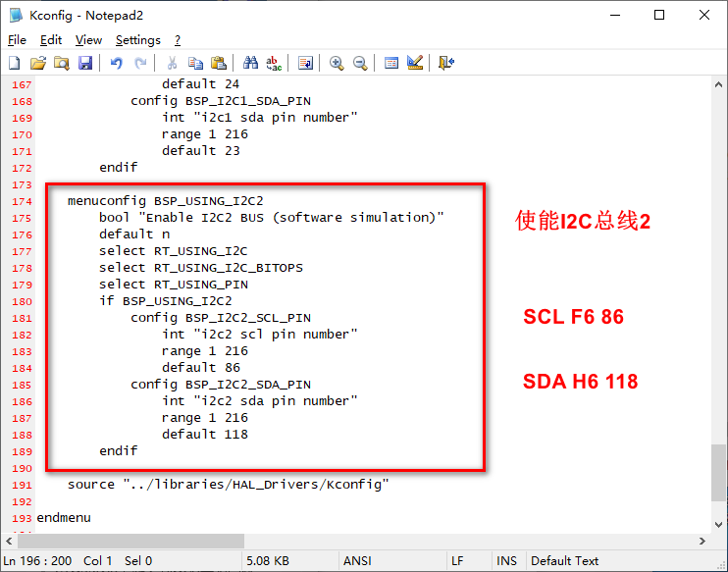Create a new document with toolbar icon
This screenshot has height=572, width=728.
[x=15, y=63]
